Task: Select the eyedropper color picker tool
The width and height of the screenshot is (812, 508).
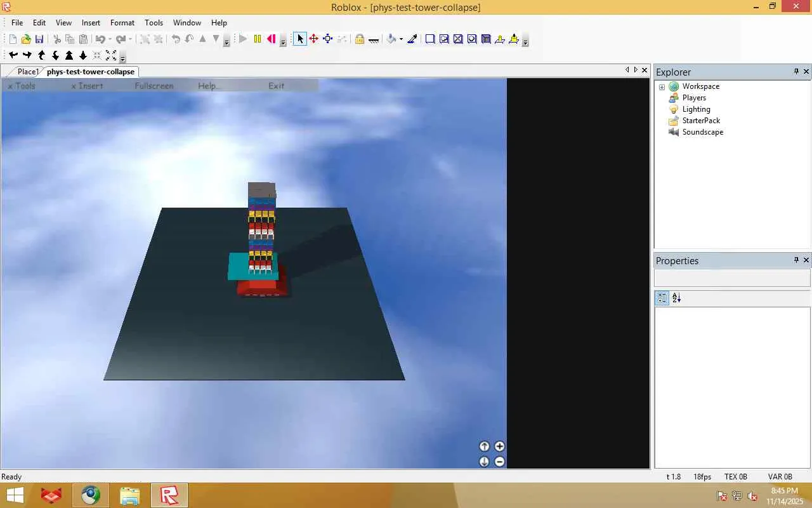Action: click(412, 39)
